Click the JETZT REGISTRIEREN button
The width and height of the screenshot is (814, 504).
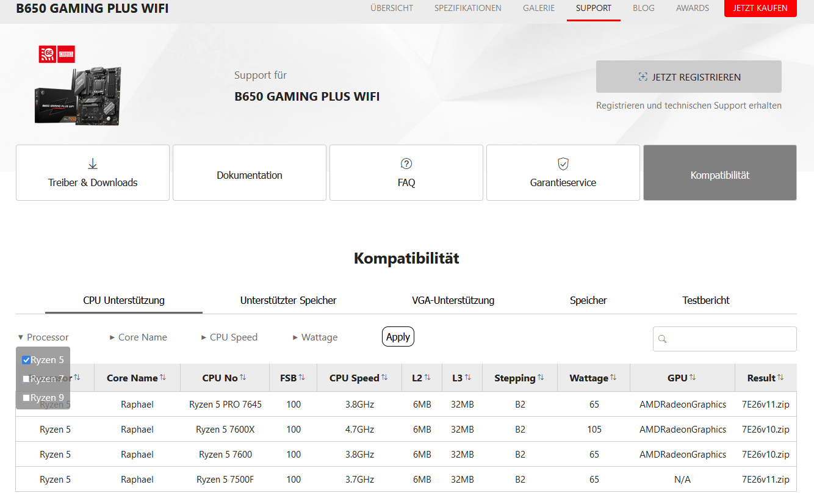coord(689,77)
